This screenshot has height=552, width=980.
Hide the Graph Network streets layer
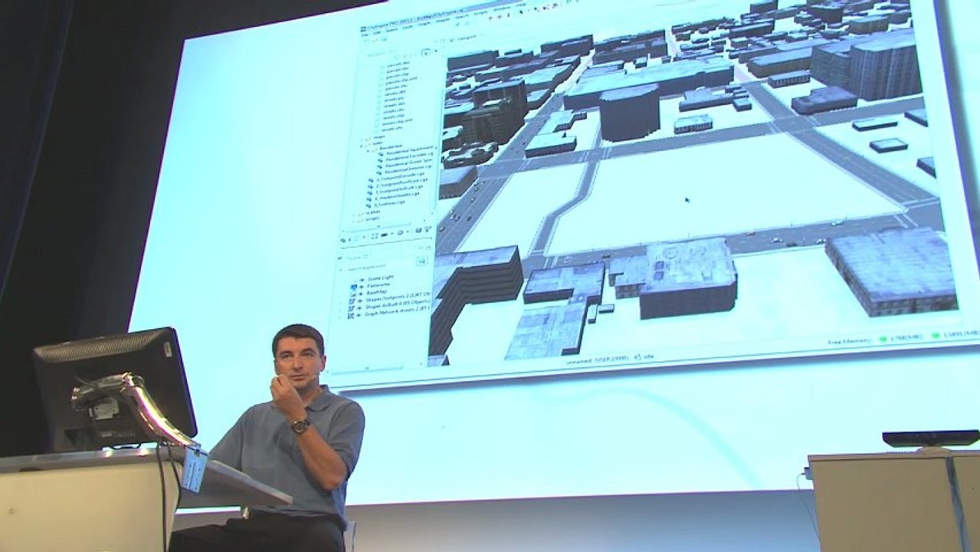point(358,315)
